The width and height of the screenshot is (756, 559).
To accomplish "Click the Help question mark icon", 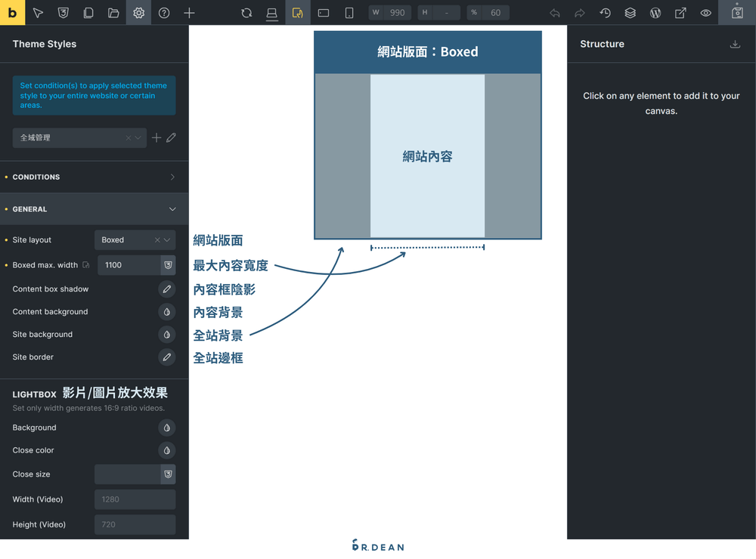I will click(164, 13).
